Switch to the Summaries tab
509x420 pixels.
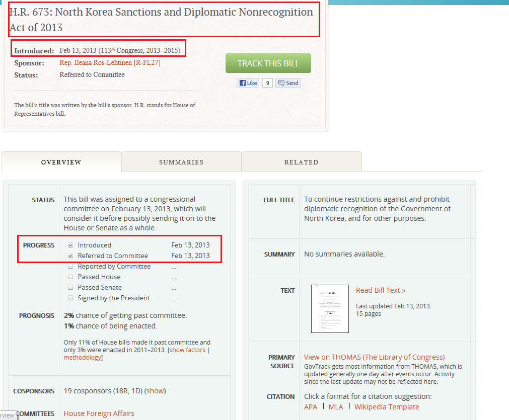(181, 162)
